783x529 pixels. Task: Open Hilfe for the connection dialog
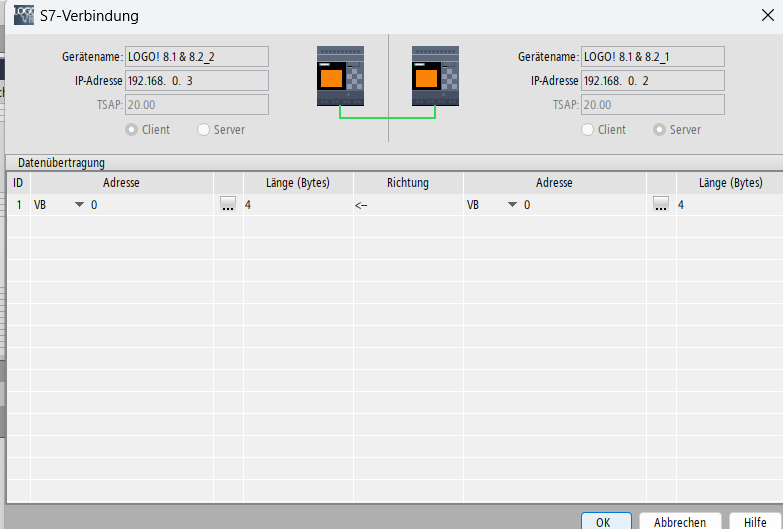point(755,521)
